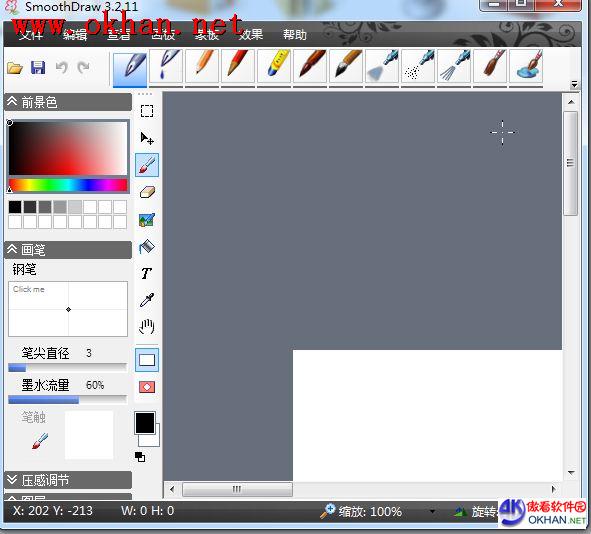Adjust the 墨水流量 slider
This screenshot has height=534, width=591.
67,399
